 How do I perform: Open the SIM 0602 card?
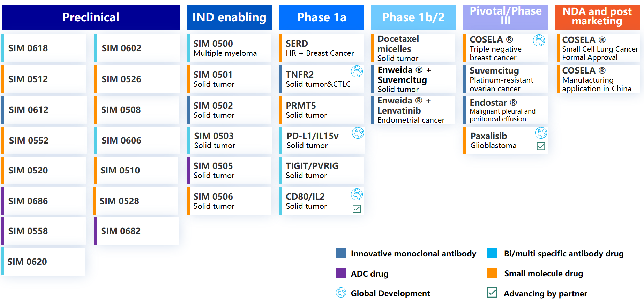(x=137, y=48)
